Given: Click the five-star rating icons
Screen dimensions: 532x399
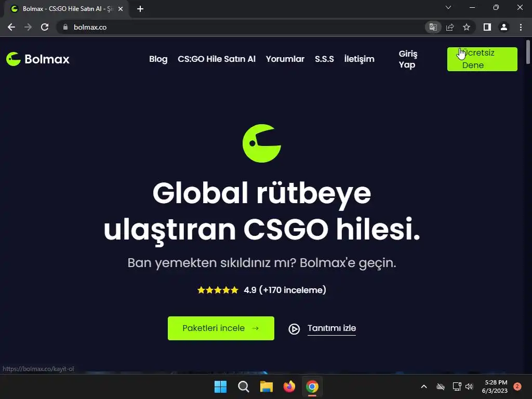Looking at the screenshot, I should point(218,290).
